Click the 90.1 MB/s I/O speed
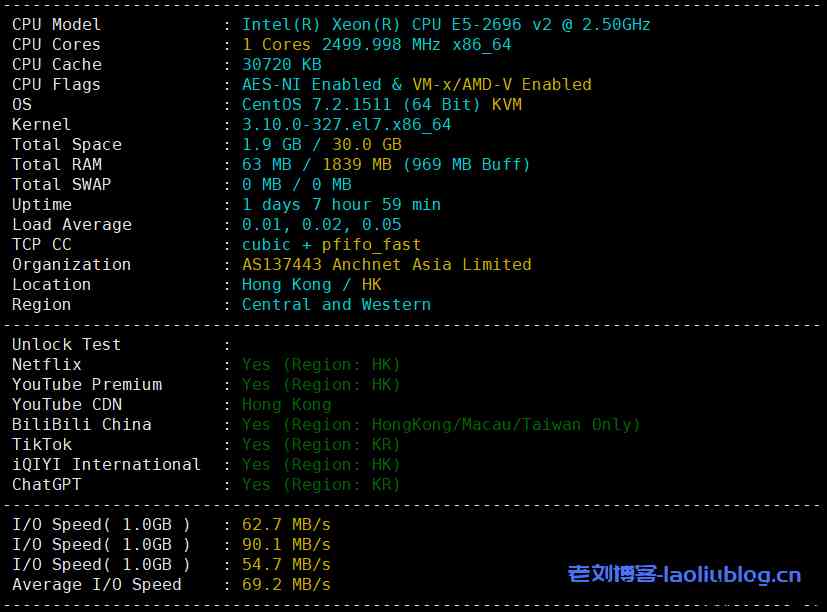The image size is (827, 612). [286, 546]
